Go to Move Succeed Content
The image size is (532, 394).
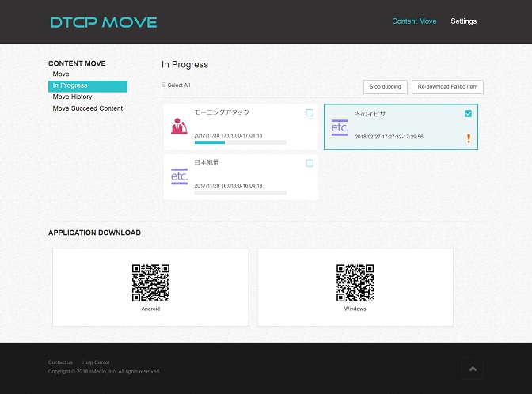click(87, 108)
